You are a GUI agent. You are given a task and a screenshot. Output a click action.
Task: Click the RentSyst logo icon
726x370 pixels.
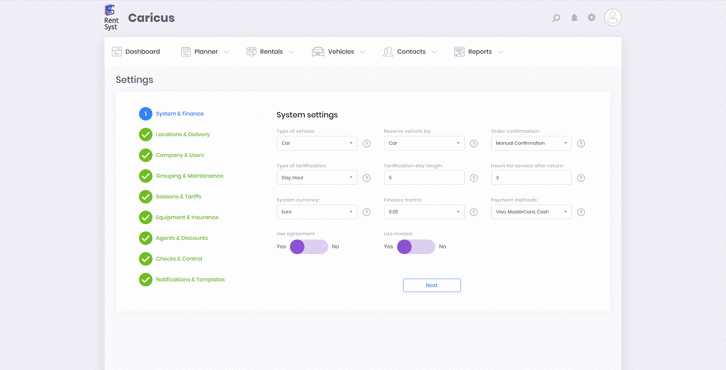pos(111,18)
